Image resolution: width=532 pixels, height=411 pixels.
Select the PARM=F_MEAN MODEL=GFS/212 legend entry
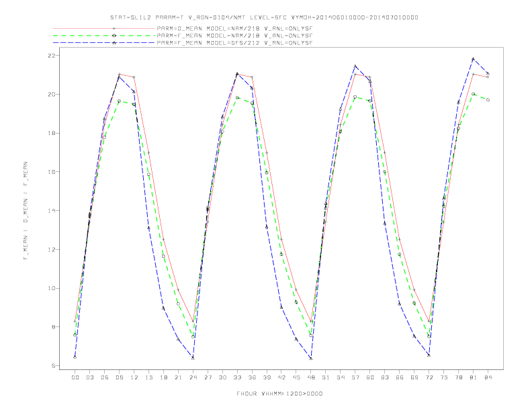[234, 43]
